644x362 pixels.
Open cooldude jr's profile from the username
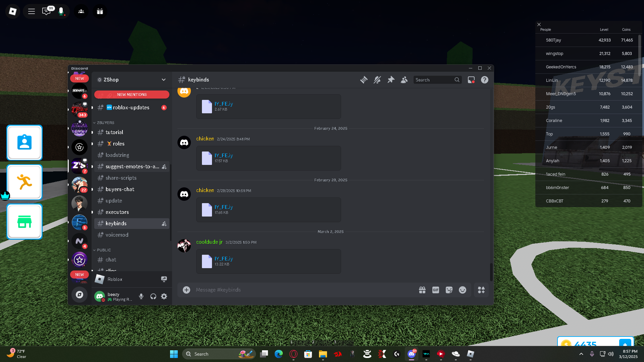(209, 242)
